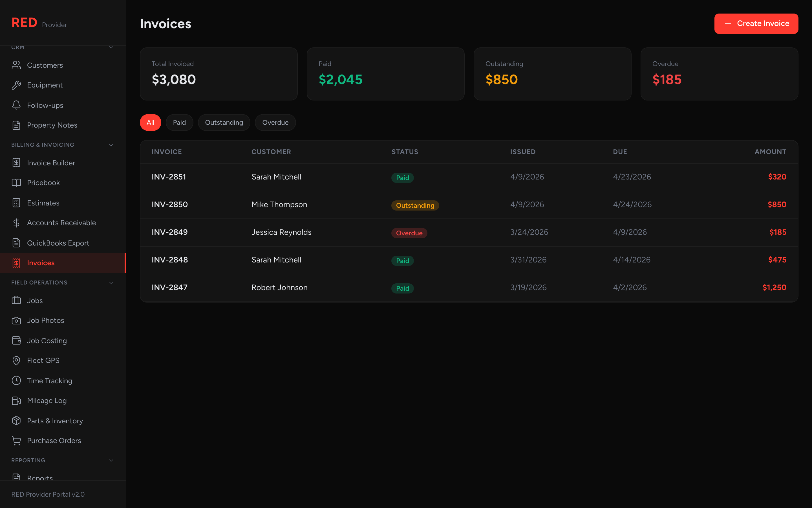Click issued date 3/24/2026
Image resolution: width=812 pixels, height=508 pixels.
click(x=529, y=232)
